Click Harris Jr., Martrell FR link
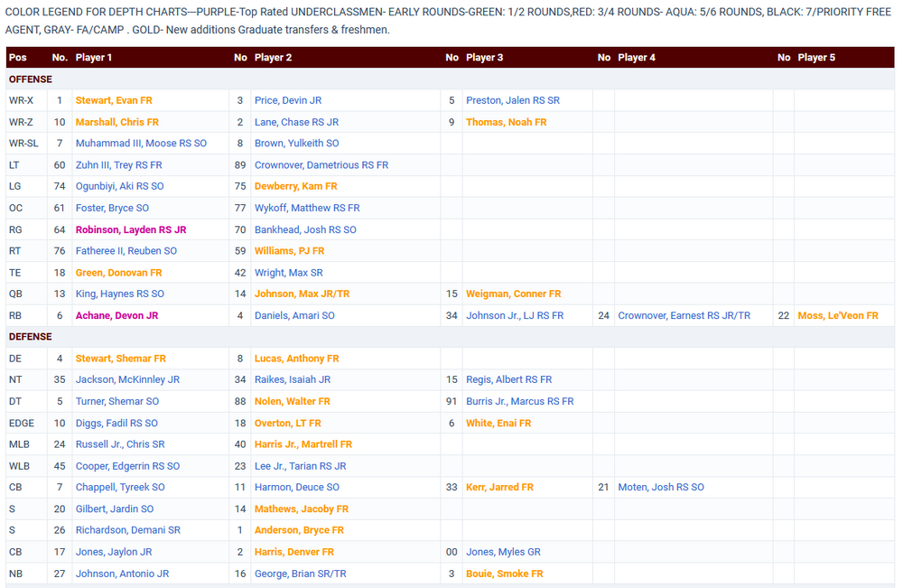 (x=303, y=444)
